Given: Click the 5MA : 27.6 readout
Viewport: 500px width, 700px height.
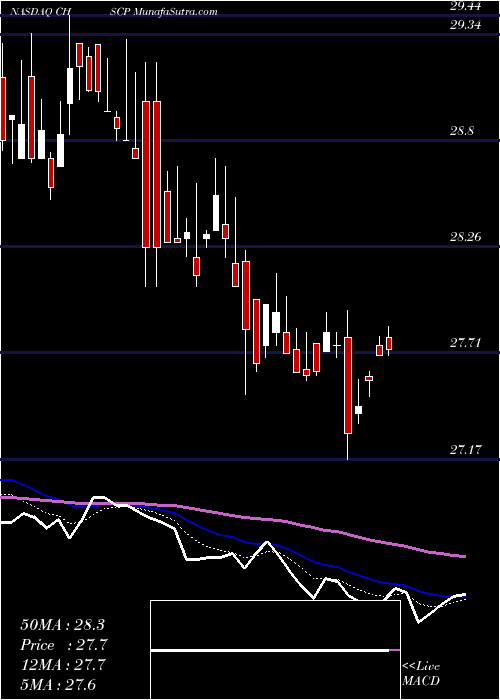Looking at the screenshot, I should [x=58, y=684].
